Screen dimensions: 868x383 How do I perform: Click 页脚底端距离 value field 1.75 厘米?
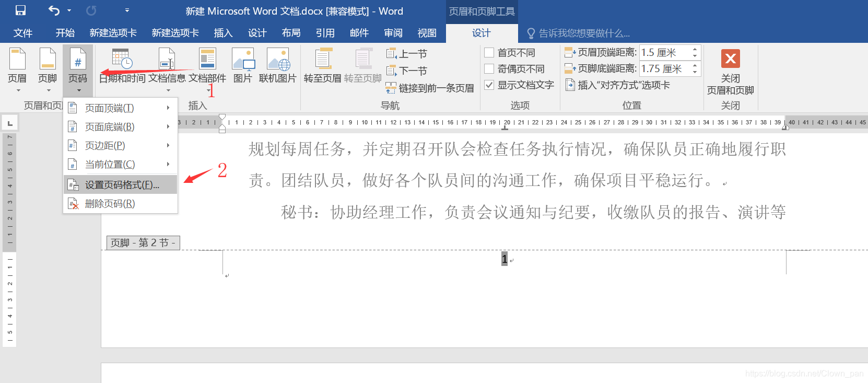pyautogui.click(x=664, y=68)
